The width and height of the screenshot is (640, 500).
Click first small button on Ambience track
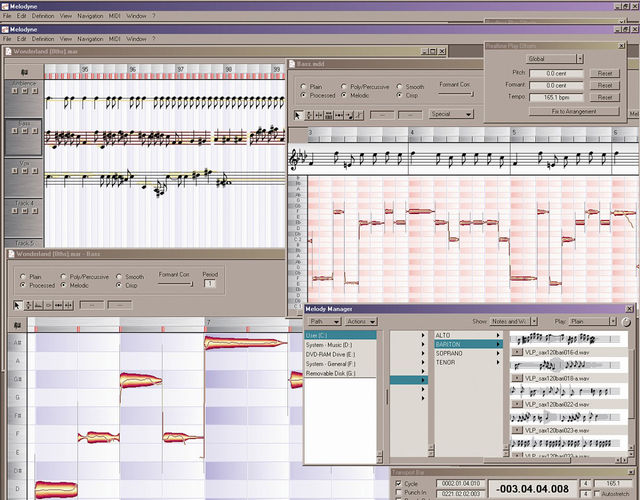(x=15, y=91)
